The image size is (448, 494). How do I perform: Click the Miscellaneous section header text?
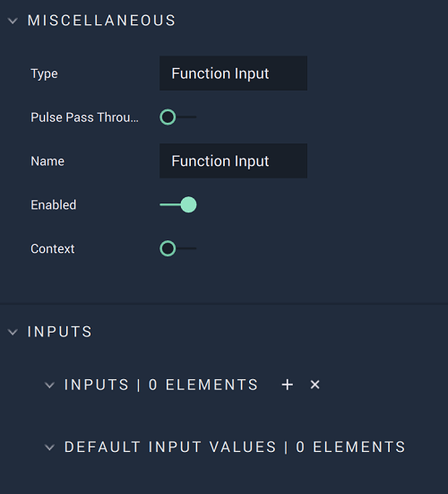(x=101, y=21)
